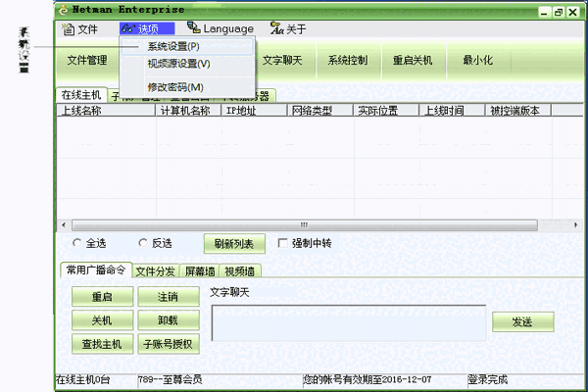The image size is (588, 392).
Task: Select the 全选 radio button
Action: (x=77, y=243)
